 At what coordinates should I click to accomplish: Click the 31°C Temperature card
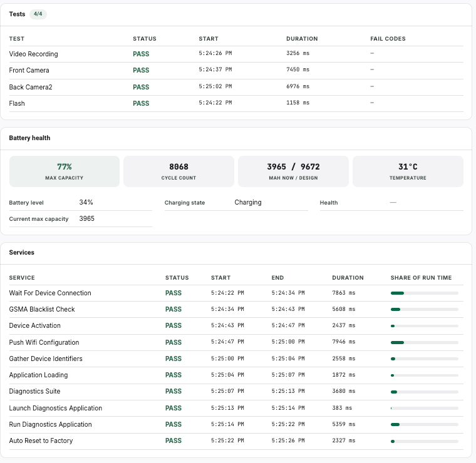[408, 171]
